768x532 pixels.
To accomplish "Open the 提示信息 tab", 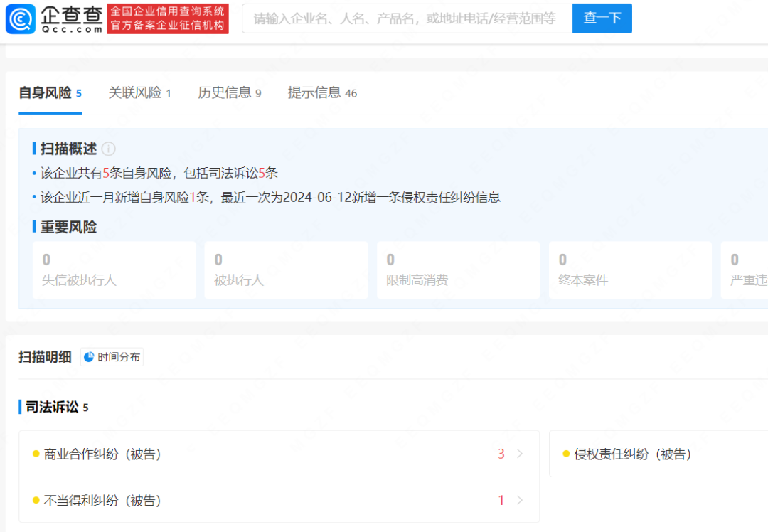I will click(321, 93).
